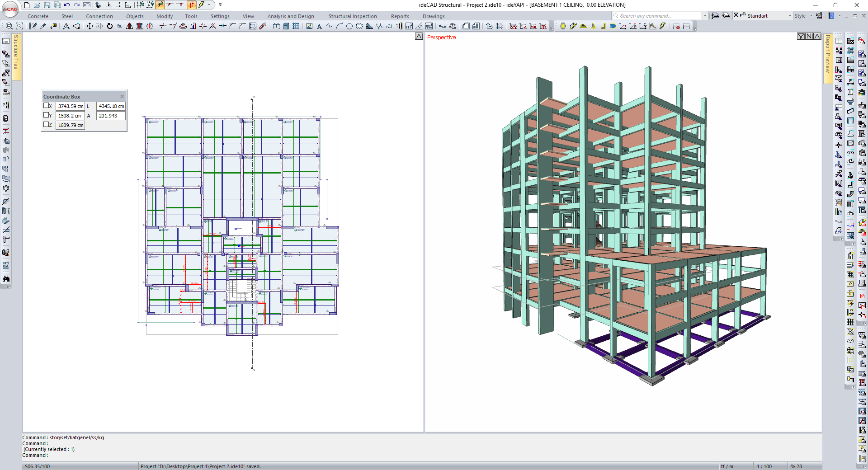Click the binoculars find icon in left sidebar

(x=6, y=279)
